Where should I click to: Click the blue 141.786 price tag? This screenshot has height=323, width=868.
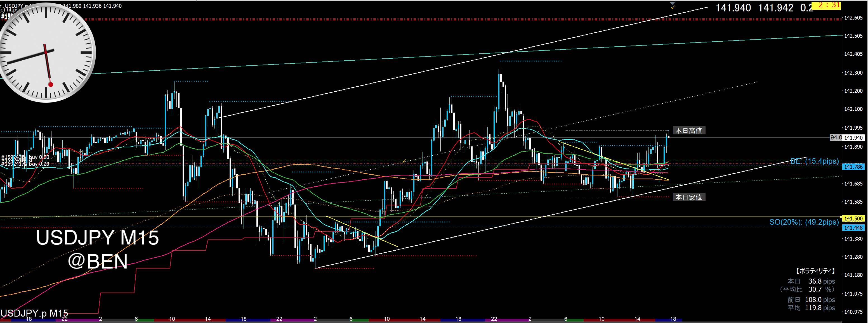[x=853, y=167]
